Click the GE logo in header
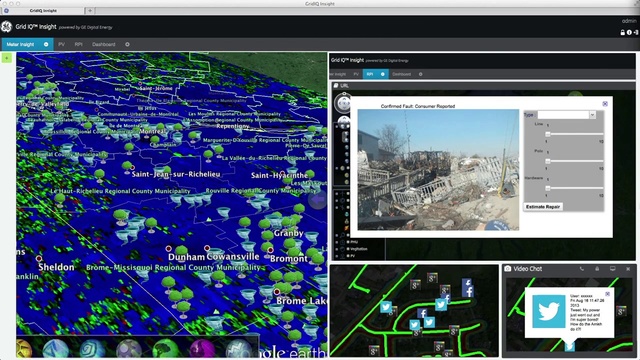 6,27
